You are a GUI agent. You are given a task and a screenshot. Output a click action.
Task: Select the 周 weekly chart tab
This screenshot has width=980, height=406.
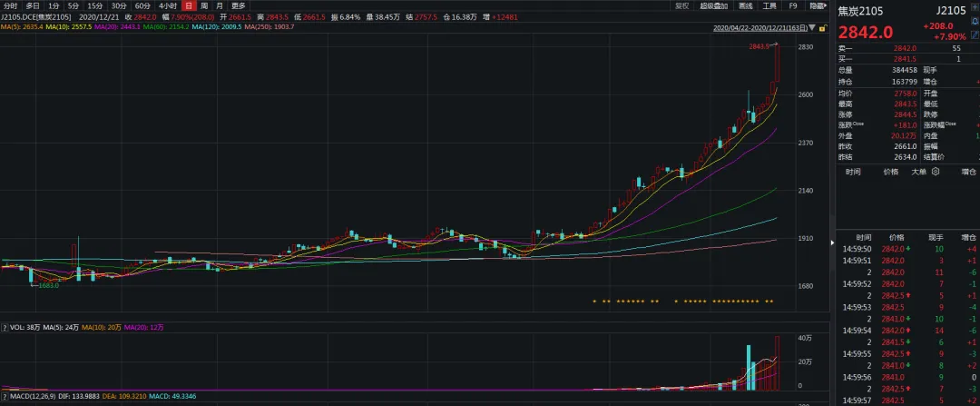pyautogui.click(x=204, y=5)
